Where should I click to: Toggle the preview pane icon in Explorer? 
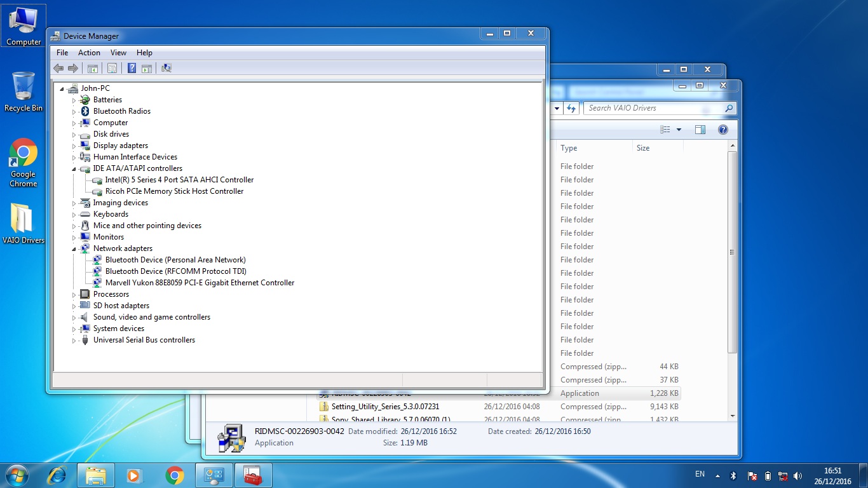700,130
